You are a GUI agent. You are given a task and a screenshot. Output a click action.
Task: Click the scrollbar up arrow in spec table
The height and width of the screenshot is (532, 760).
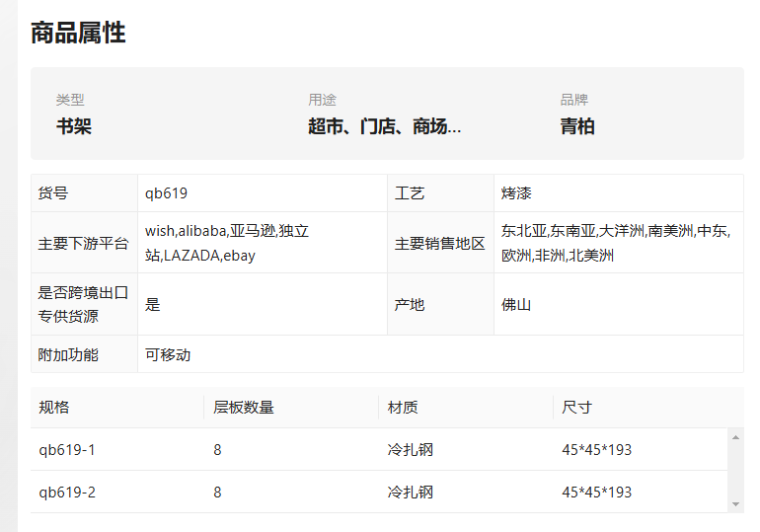(735, 437)
